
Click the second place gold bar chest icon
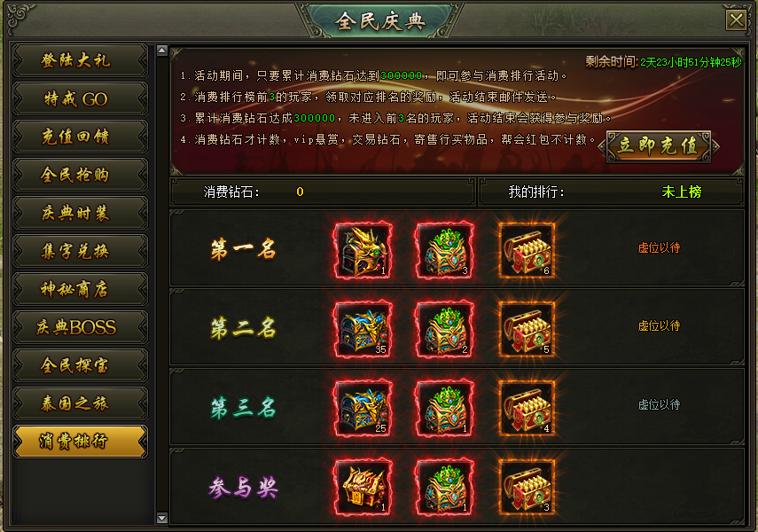click(x=527, y=329)
